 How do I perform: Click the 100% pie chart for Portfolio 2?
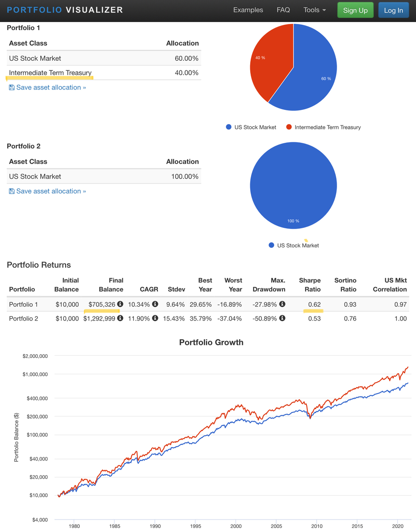(293, 185)
